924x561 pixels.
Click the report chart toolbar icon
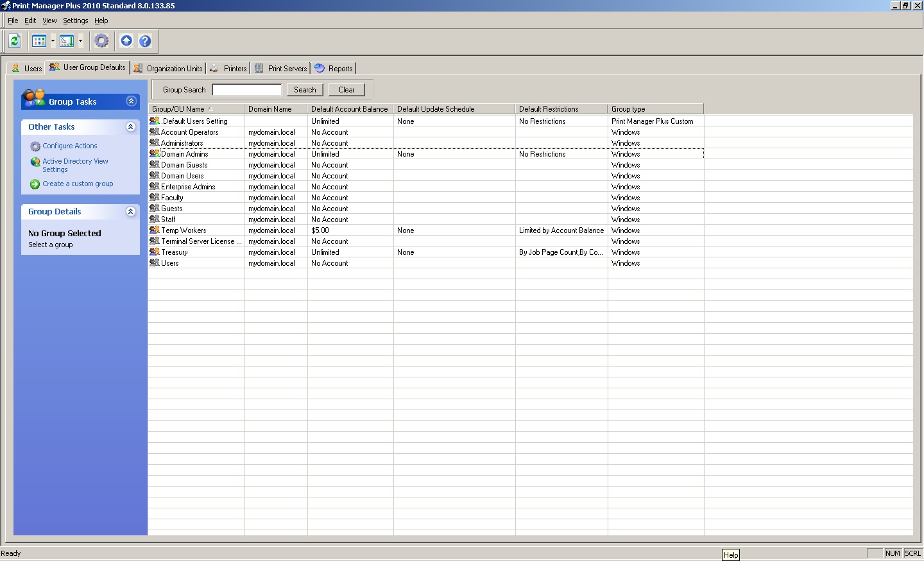(x=67, y=41)
